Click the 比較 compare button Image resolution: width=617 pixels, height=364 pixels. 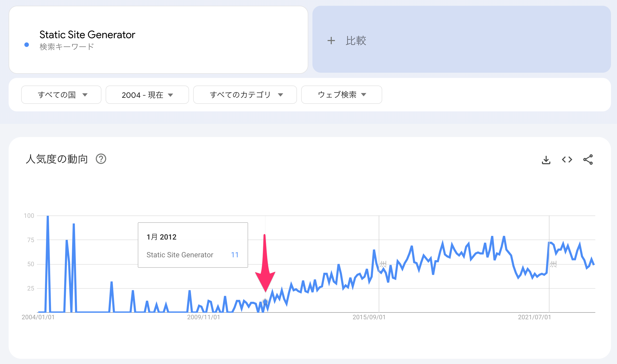[356, 41]
